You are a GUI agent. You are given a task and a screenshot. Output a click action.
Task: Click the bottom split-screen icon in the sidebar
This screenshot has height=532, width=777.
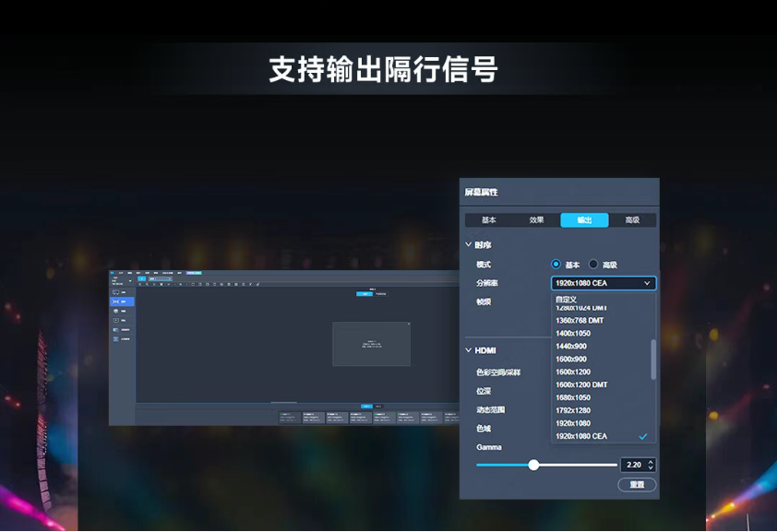click(114, 339)
